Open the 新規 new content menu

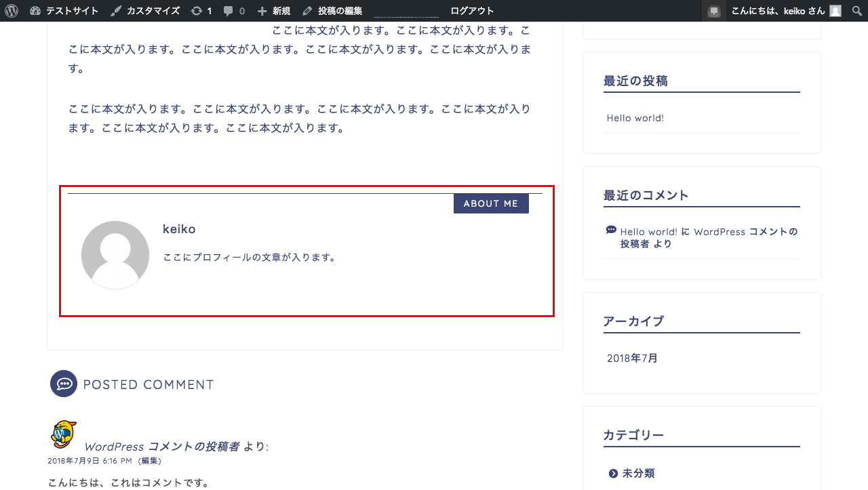[274, 11]
